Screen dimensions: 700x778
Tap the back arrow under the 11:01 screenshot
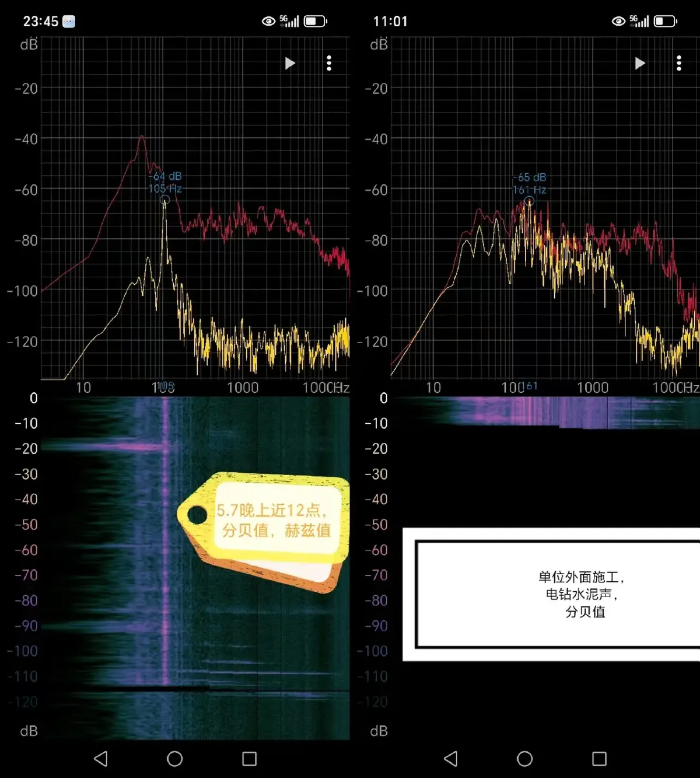click(x=450, y=758)
